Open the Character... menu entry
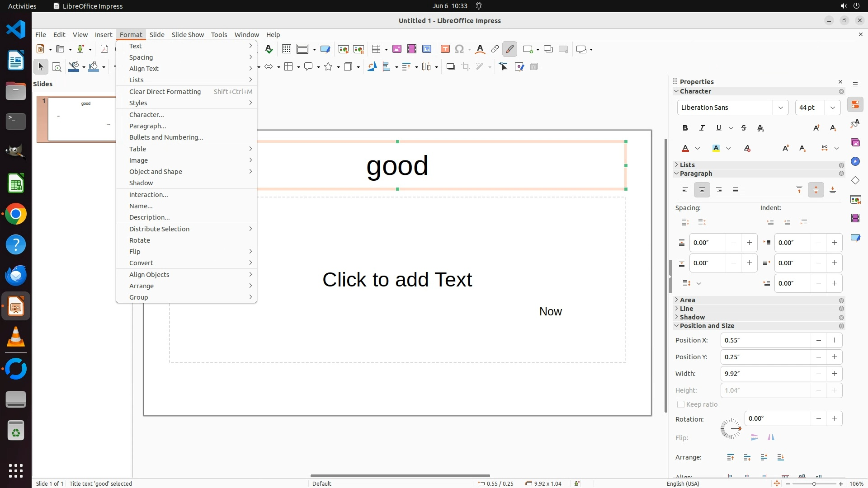 pos(146,115)
